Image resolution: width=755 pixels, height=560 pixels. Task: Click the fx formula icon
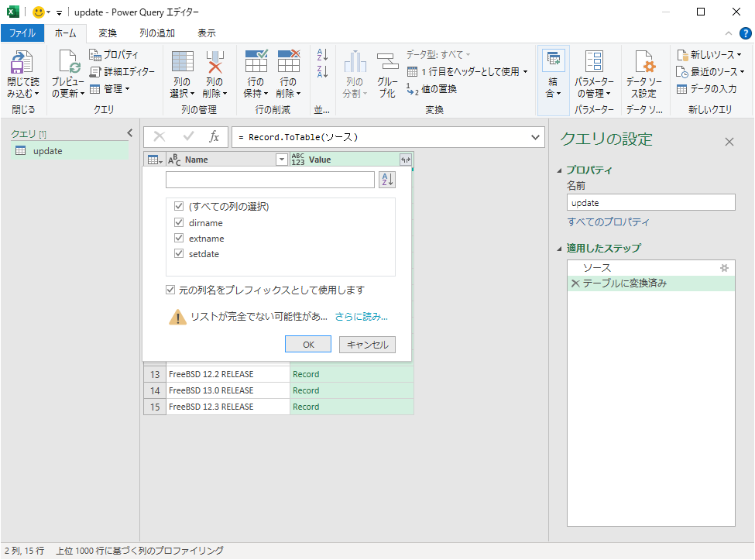click(214, 137)
